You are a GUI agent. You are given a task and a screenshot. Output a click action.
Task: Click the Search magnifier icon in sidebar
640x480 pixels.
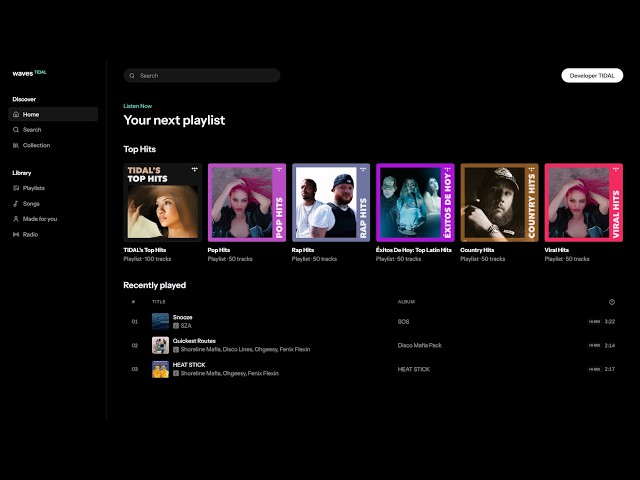(16, 130)
